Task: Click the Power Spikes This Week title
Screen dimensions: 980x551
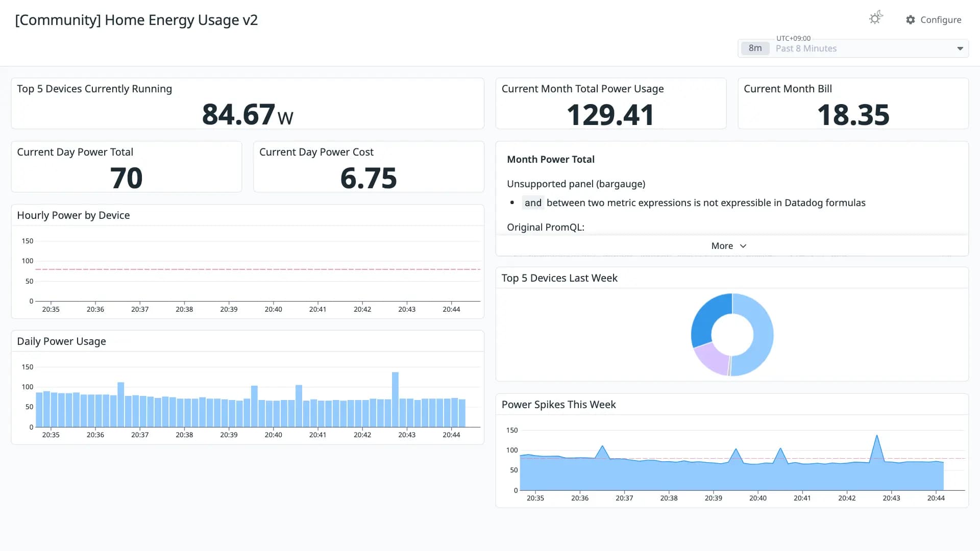Action: [558, 405]
